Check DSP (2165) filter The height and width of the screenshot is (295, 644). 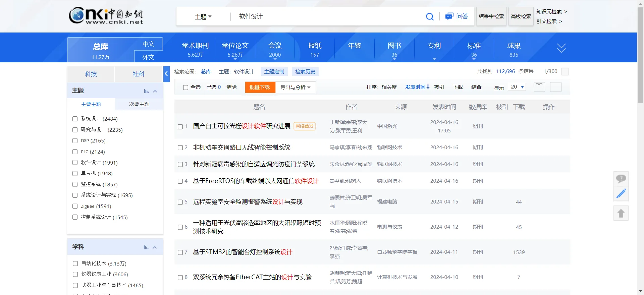tap(75, 141)
